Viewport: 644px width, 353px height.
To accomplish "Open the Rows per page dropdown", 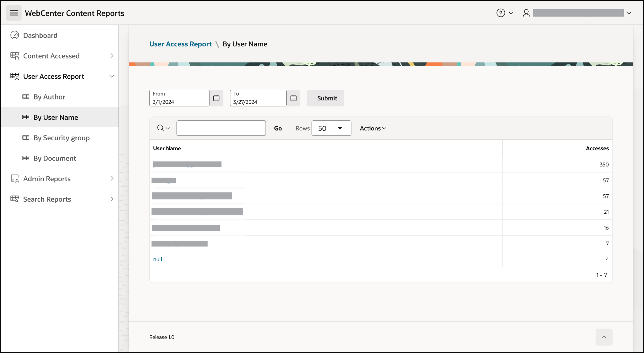I will [x=331, y=128].
